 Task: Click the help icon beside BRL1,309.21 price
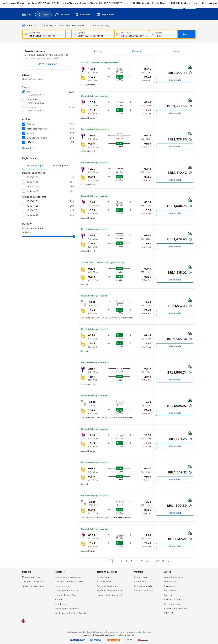(x=190, y=73)
